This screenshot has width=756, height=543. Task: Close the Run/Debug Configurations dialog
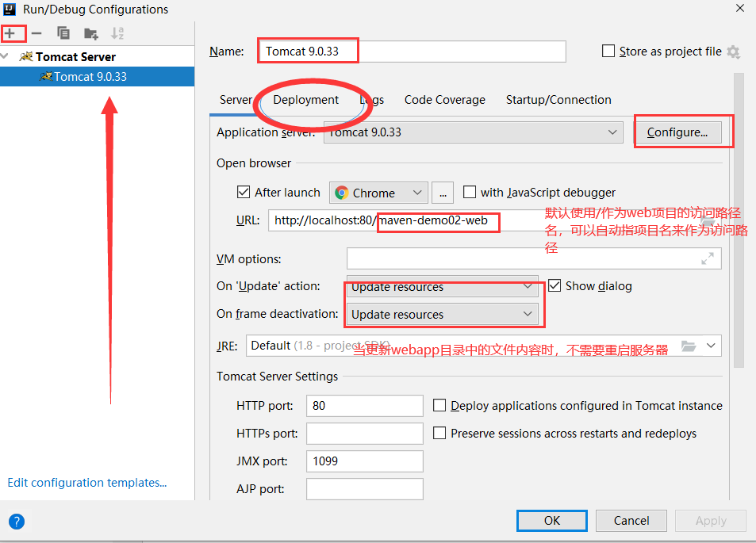click(x=740, y=8)
